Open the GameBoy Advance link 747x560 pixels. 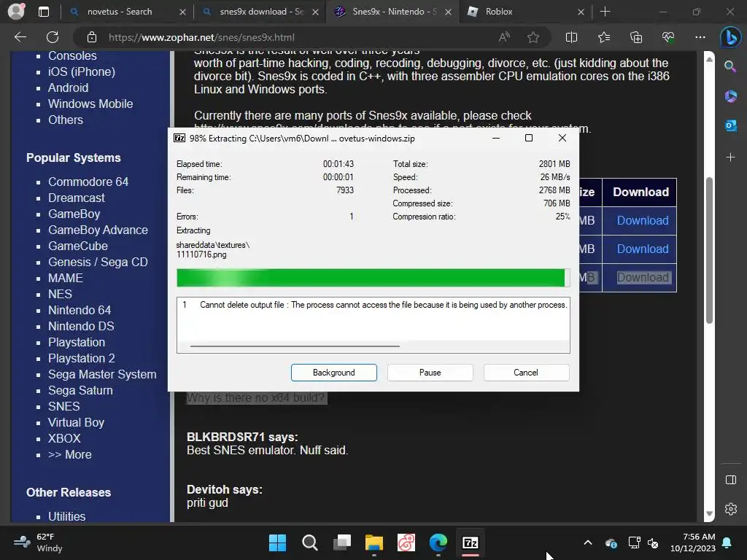tap(98, 230)
